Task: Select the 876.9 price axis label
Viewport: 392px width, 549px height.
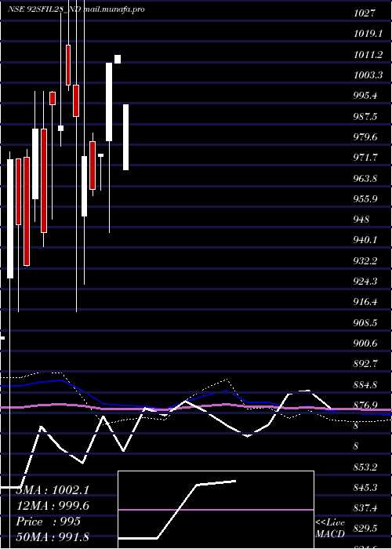Action: (x=365, y=405)
